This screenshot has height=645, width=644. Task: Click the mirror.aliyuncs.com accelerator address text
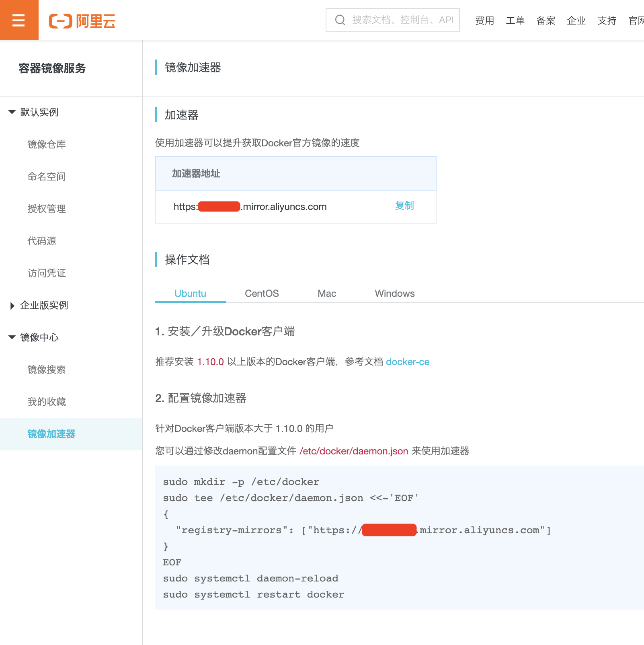pyautogui.click(x=250, y=207)
